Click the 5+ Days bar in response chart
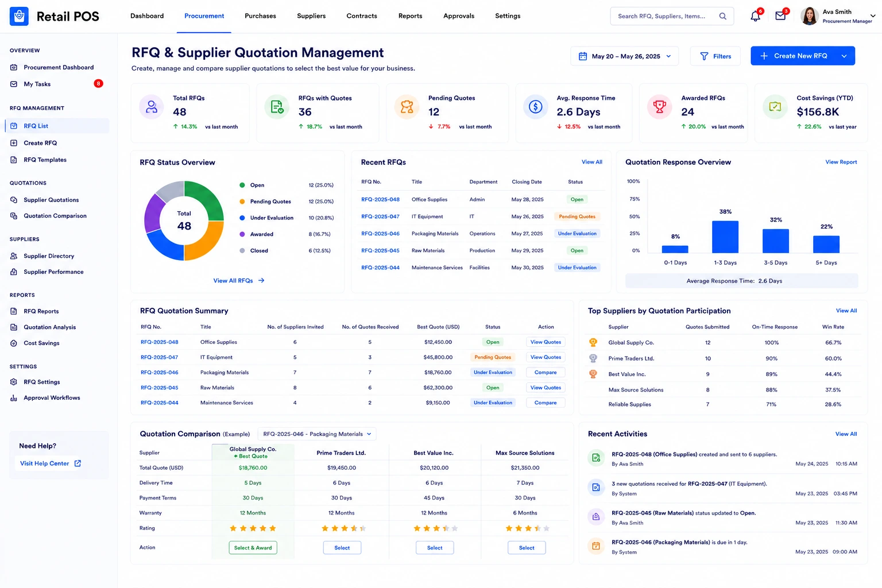The width and height of the screenshot is (882, 588). tap(826, 244)
